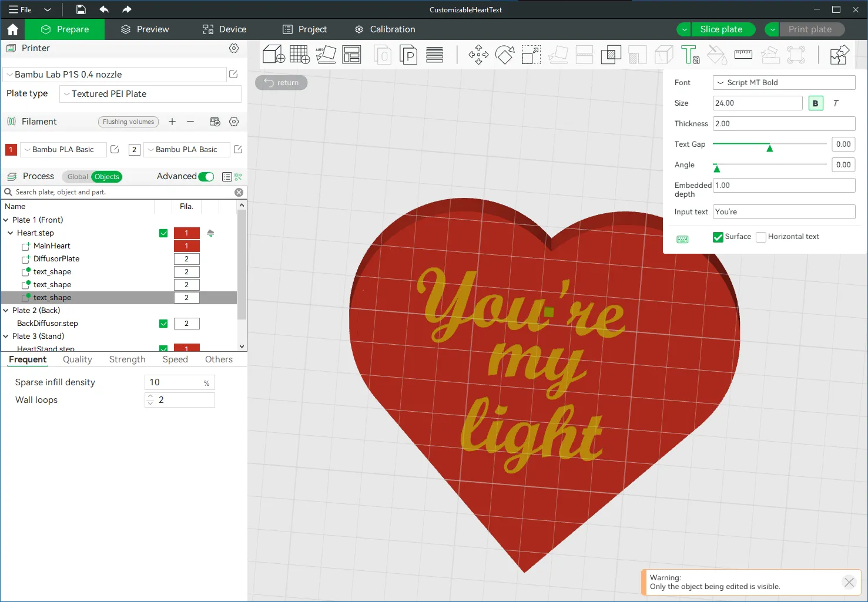This screenshot has height=602, width=868.
Task: Clear the object search field
Action: coord(239,192)
